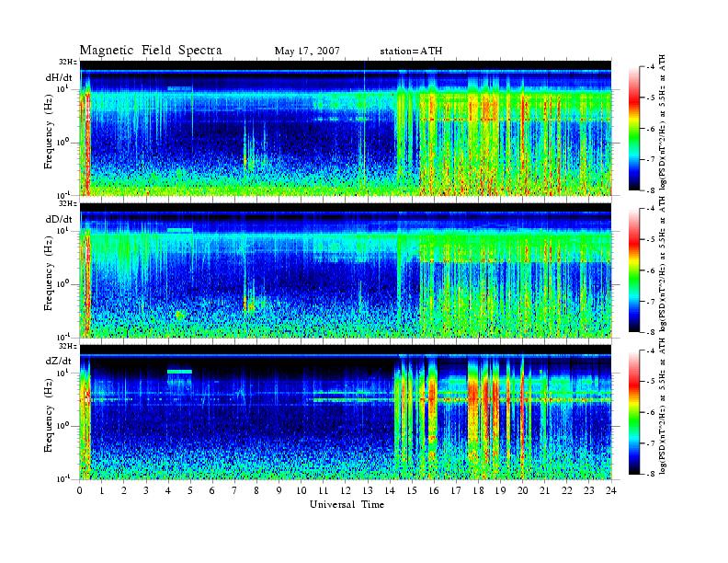Image resolution: width=728 pixels, height=563 pixels.
Task: Click hour 16 on the time axis
Action: coord(434,491)
